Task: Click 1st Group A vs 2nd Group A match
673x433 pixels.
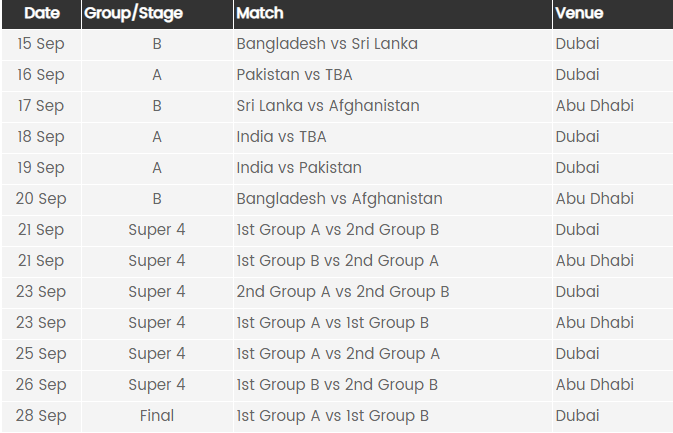Action: [338, 354]
